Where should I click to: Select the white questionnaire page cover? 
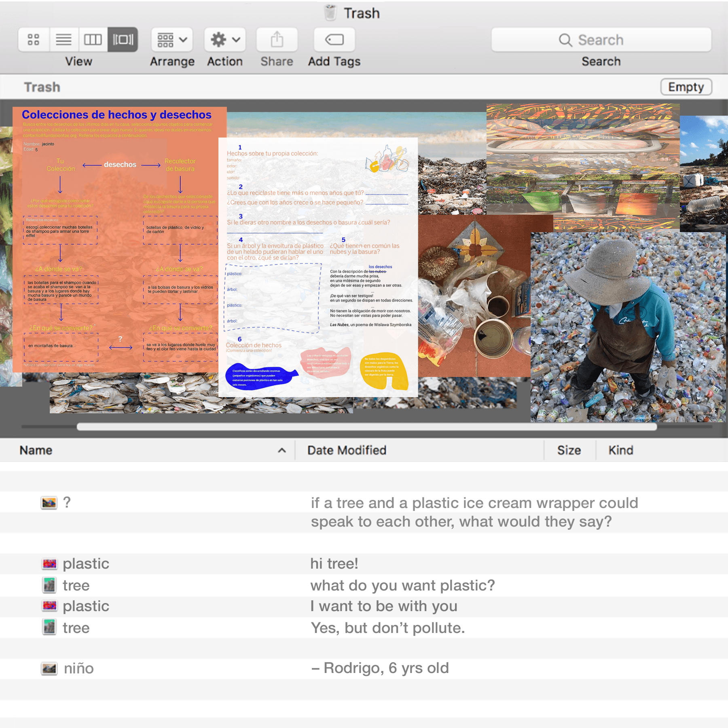point(318,267)
